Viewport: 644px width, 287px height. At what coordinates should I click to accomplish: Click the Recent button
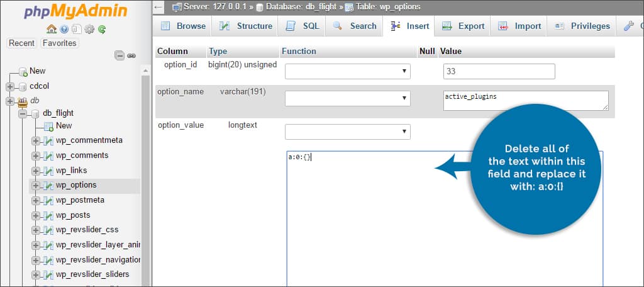[22, 43]
